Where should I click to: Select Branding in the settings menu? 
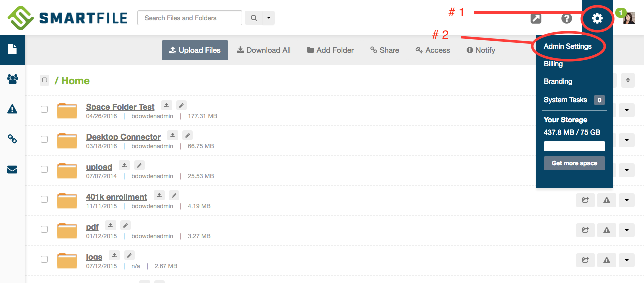558,81
